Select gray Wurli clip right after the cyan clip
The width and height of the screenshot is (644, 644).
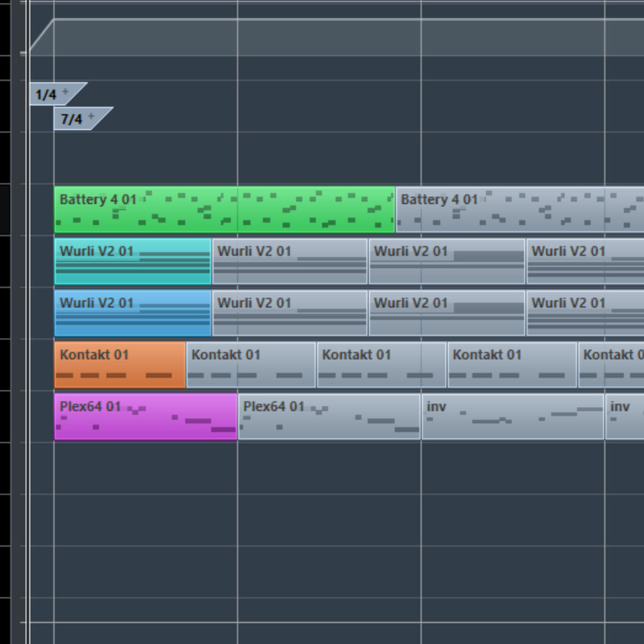tap(290, 261)
